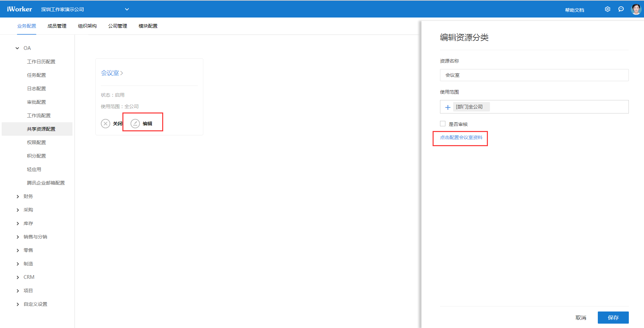Select 工作流配置 in sidebar
Screen dimensions: 644x328
coord(39,116)
